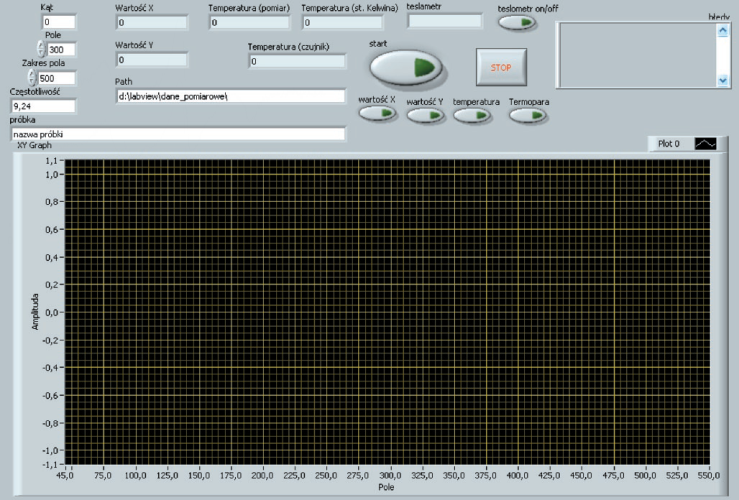
Task: Click the STOP button
Action: [x=501, y=67]
